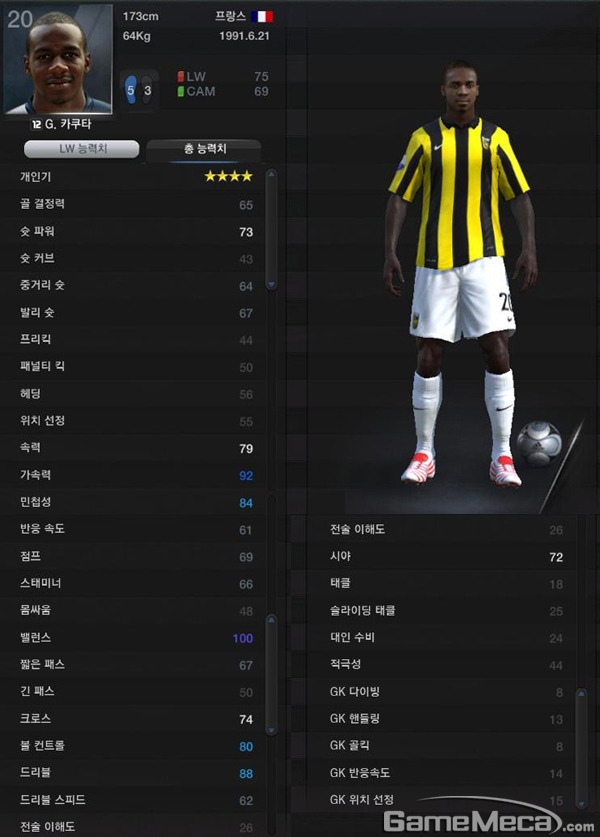Click the red LW position marker
Viewport: 600px width, 837px height.
pyautogui.click(x=181, y=76)
